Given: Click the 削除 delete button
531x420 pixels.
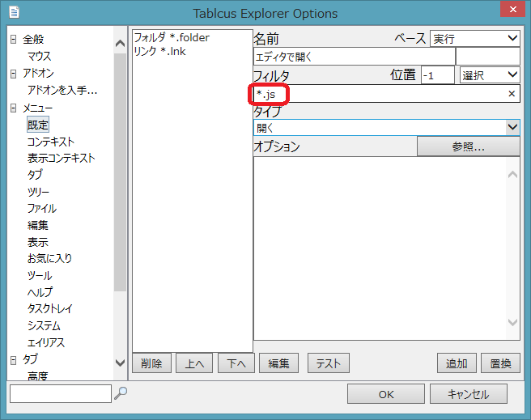Looking at the screenshot, I should [x=151, y=363].
